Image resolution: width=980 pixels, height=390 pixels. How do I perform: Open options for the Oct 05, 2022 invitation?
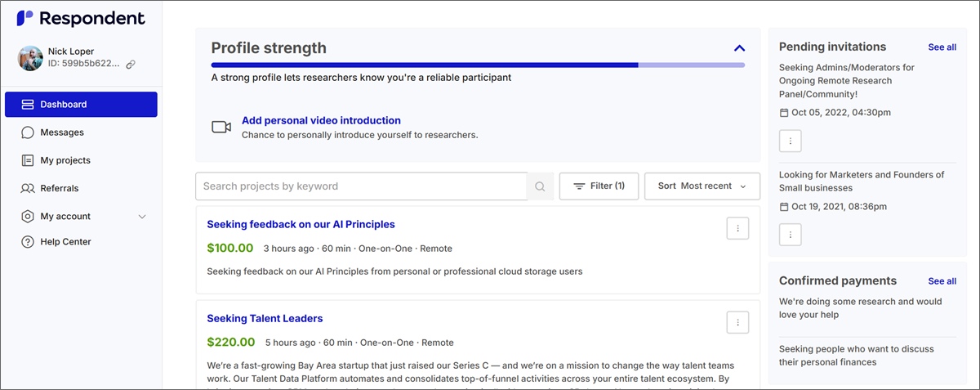click(x=790, y=141)
